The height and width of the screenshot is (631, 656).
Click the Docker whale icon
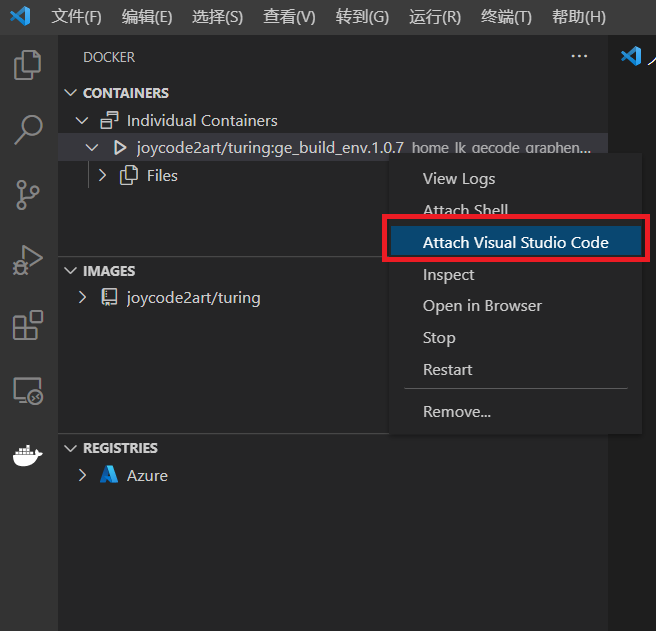point(28,456)
